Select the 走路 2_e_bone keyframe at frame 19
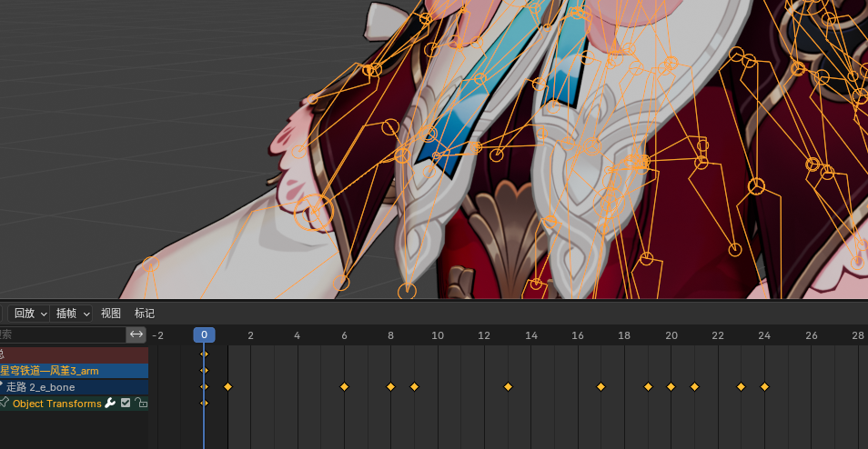Viewport: 868px width, 449px height. 648,386
